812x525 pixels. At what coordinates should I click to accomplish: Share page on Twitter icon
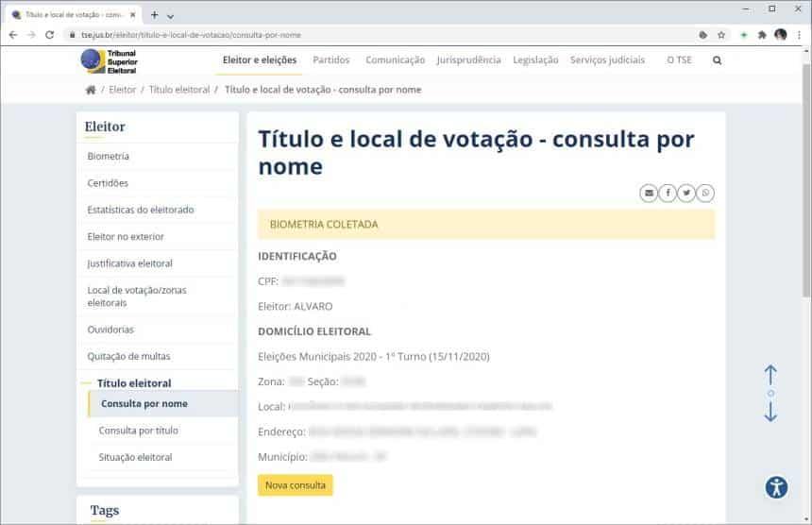[686, 194]
